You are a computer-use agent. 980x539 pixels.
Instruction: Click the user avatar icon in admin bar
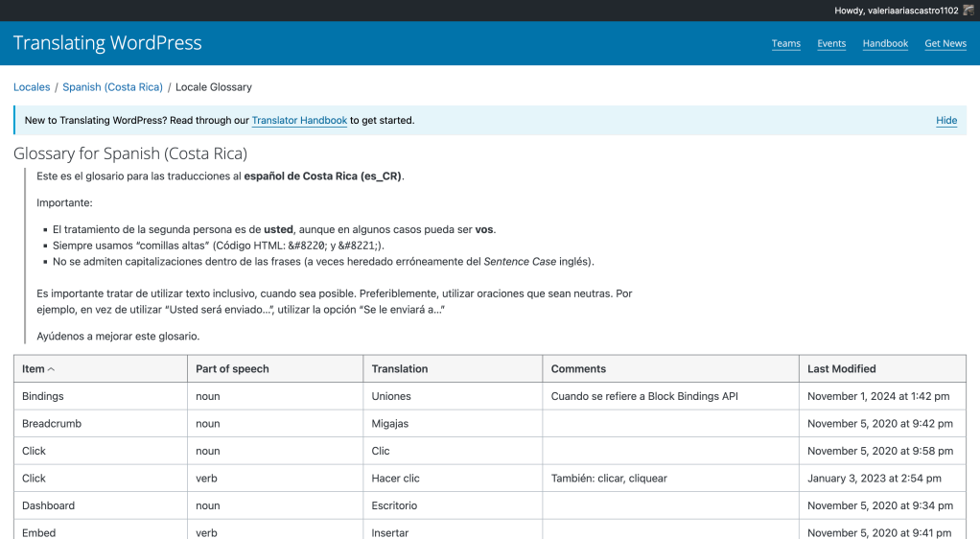[x=968, y=11]
